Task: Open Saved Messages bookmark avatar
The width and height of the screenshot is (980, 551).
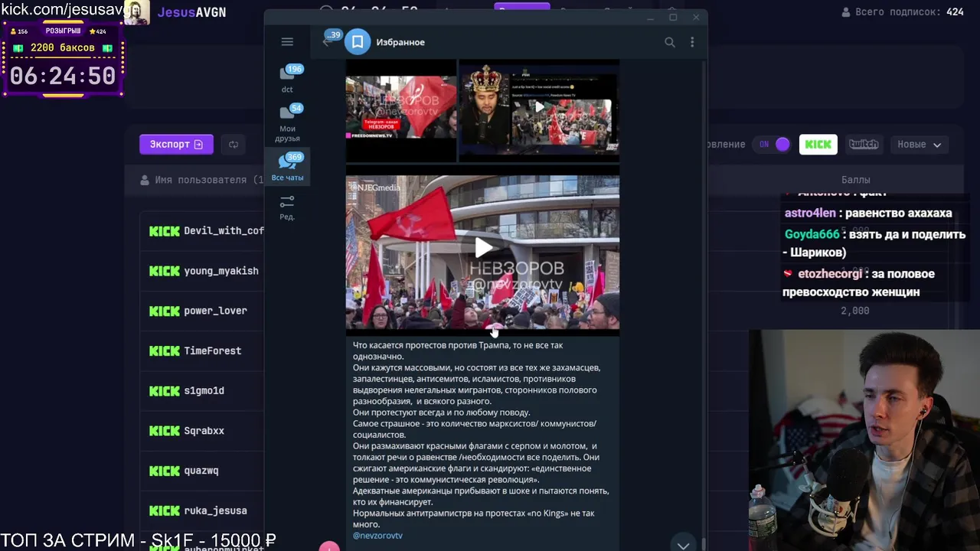Action: (358, 42)
